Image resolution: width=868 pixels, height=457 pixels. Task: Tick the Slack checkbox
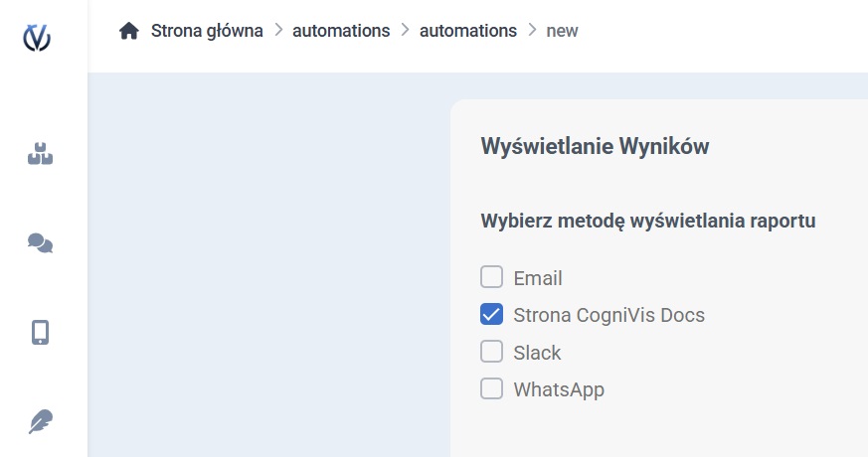point(491,352)
